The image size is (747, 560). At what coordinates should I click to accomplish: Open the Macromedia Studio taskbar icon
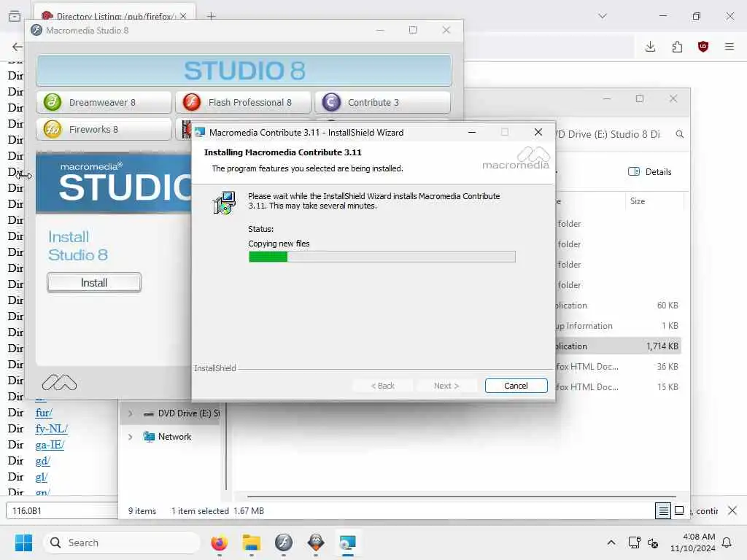point(284,542)
